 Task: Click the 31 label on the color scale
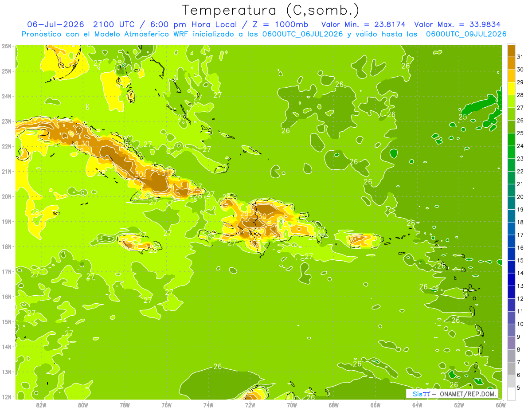coord(520,56)
